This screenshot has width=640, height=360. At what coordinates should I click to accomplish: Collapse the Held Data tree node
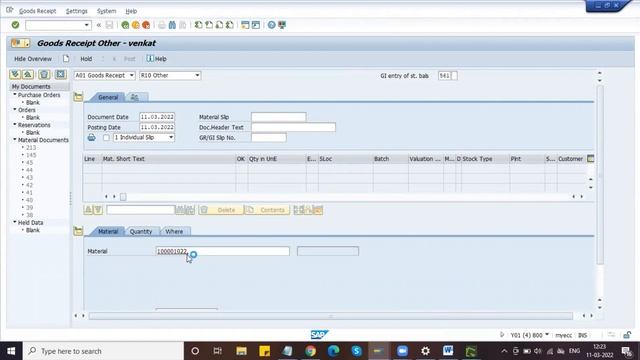tap(15, 222)
